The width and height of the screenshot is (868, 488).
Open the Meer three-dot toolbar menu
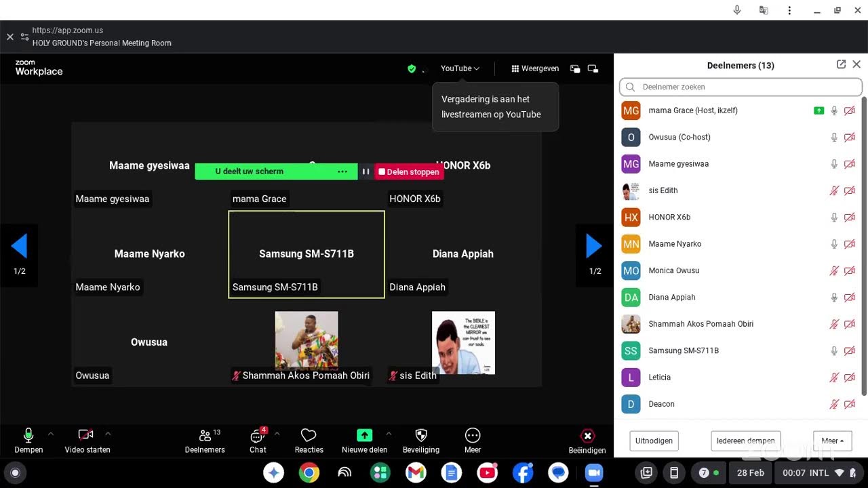click(473, 441)
